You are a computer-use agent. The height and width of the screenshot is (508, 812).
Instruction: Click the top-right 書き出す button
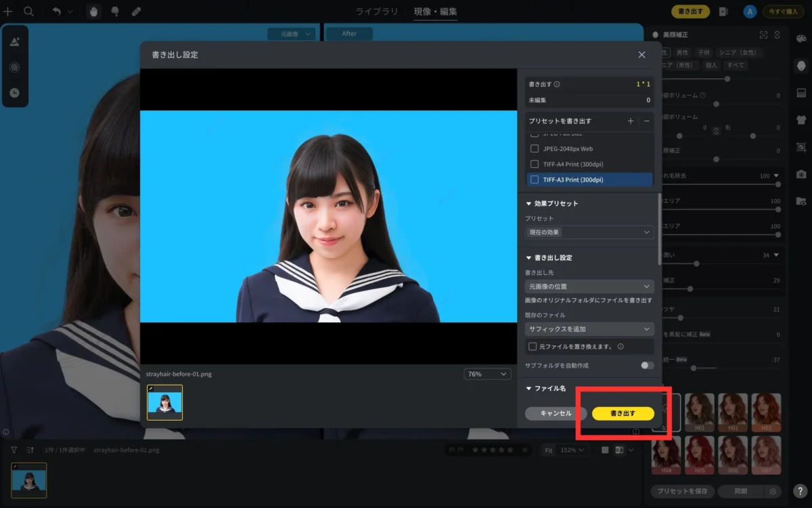(x=690, y=12)
